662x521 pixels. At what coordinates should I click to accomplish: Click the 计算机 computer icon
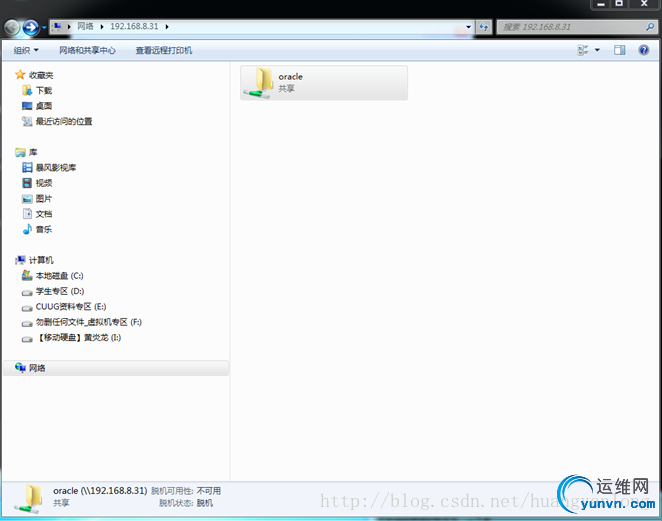coord(20,260)
